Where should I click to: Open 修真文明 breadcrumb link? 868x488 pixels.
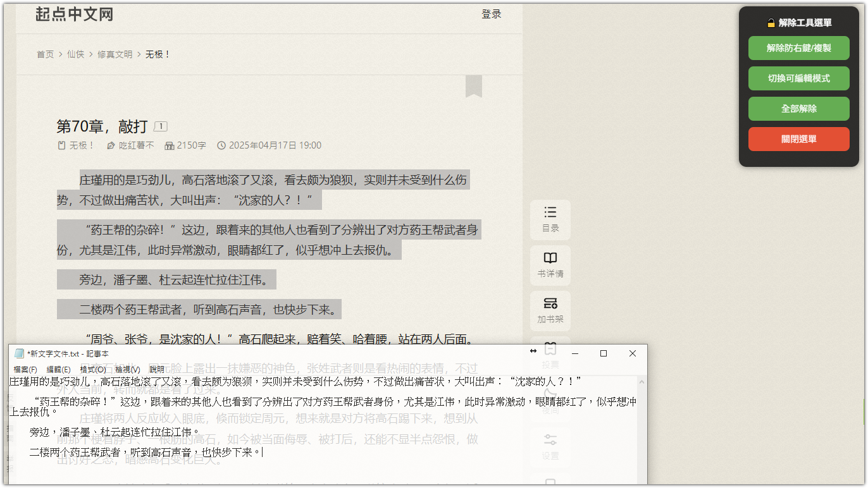point(115,54)
